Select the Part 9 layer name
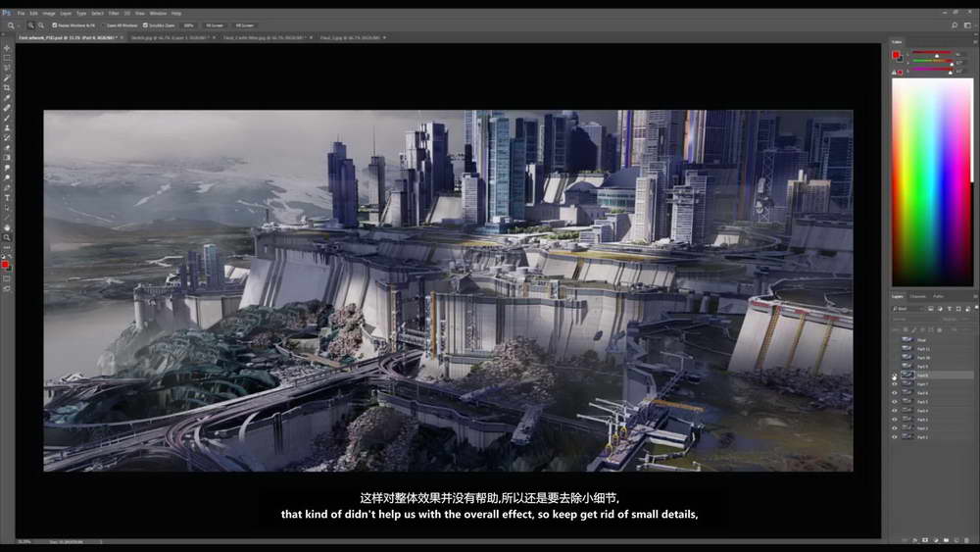This screenshot has width=980, height=552. pos(922,367)
